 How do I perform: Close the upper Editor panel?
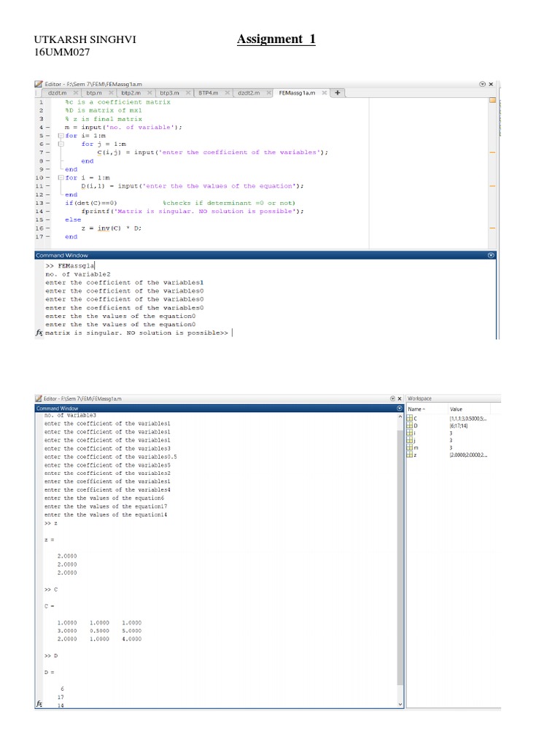click(x=491, y=84)
